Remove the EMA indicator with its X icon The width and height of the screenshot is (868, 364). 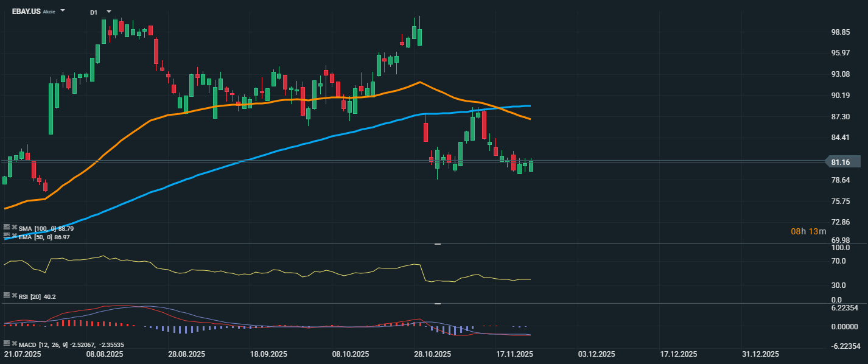pos(14,236)
